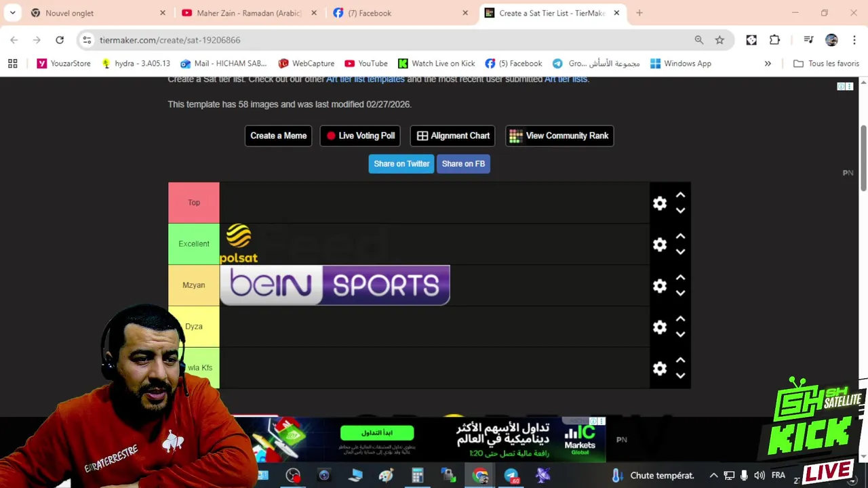The image size is (868, 488).
Task: View Community Rank
Action: [x=559, y=136]
